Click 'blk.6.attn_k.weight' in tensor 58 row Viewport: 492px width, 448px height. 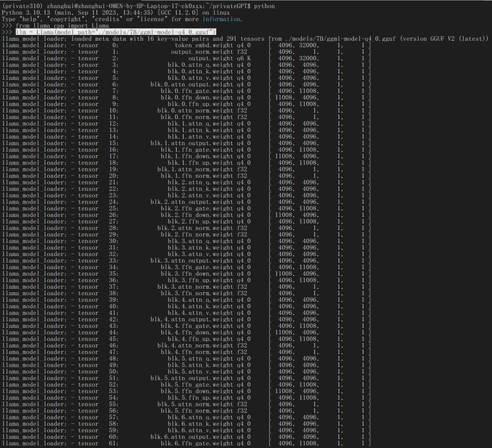(x=200, y=424)
